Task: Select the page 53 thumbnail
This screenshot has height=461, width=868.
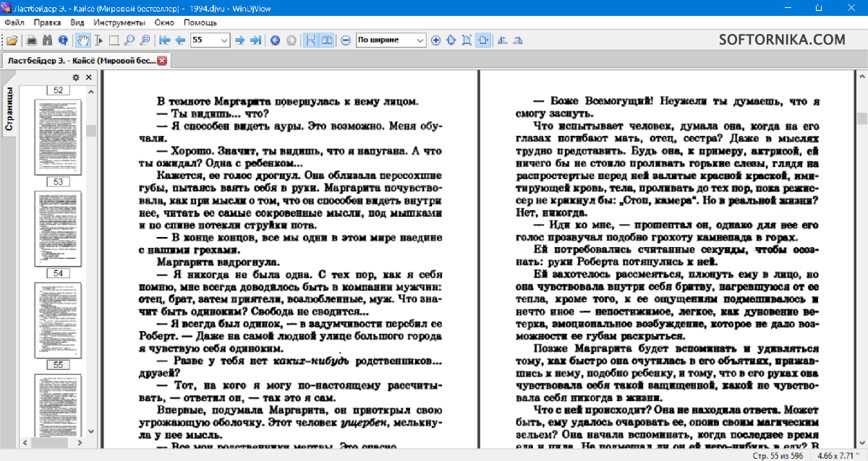Action: point(58,138)
